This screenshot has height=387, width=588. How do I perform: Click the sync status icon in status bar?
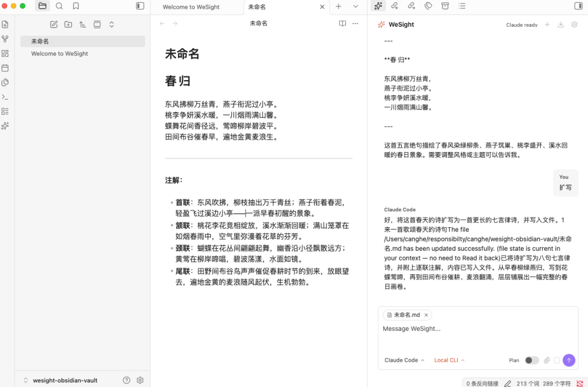580,383
